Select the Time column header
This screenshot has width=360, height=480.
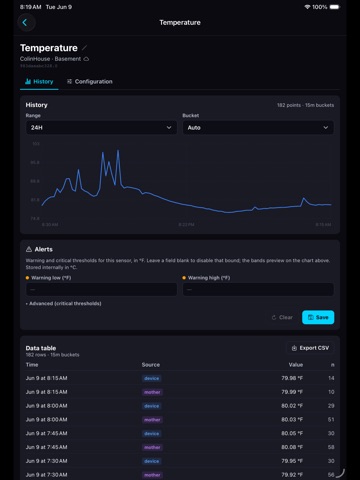coord(32,365)
